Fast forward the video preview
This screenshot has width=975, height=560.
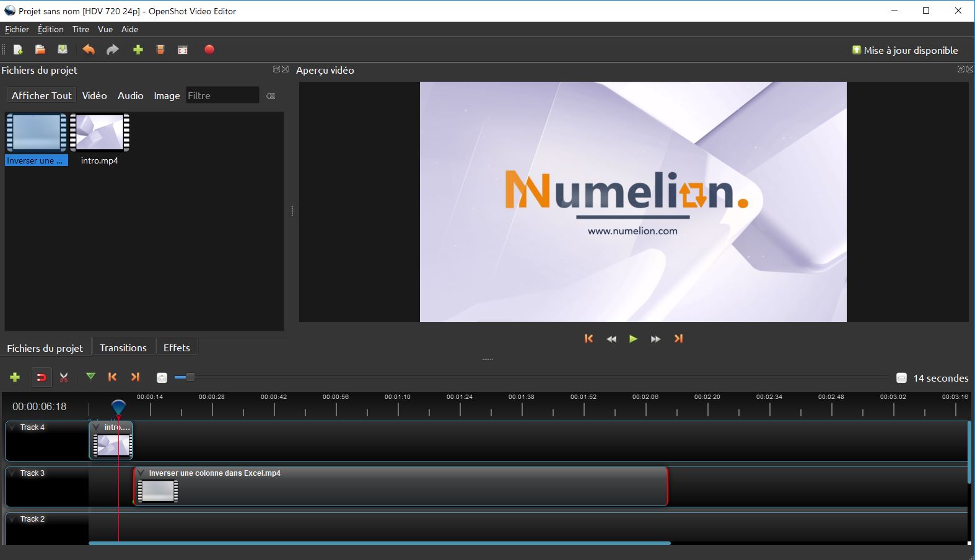click(655, 339)
